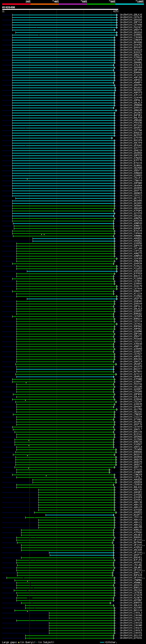Select the UniRef100_Q39882 entry
This screenshot has height=644, width=146.
131,35
